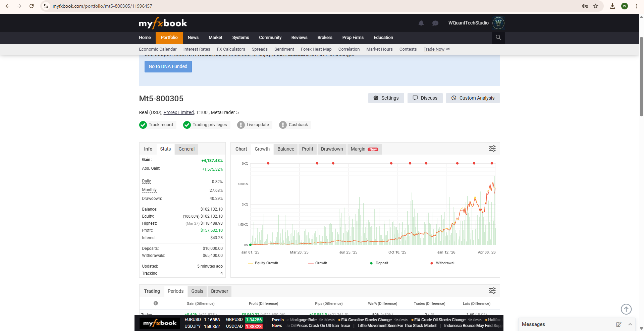Switch to the Goals tab
Screen dimensions: 644x331
197,291
